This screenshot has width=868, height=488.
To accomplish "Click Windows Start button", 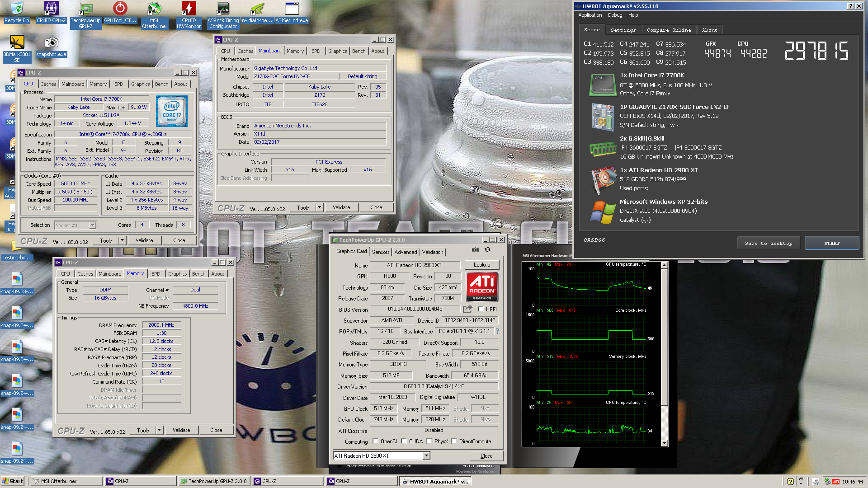I will pos(13,481).
